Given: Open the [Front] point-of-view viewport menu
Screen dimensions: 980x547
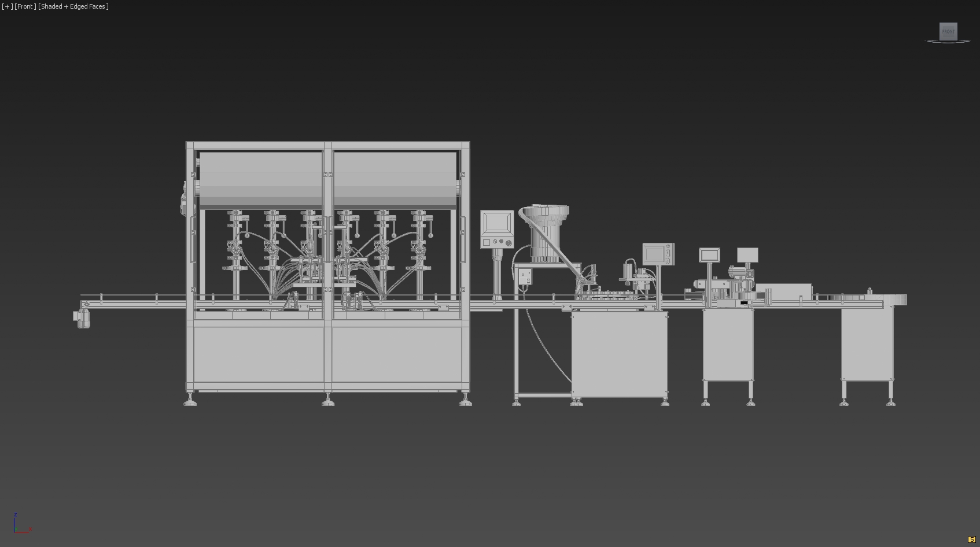Looking at the screenshot, I should (25, 6).
